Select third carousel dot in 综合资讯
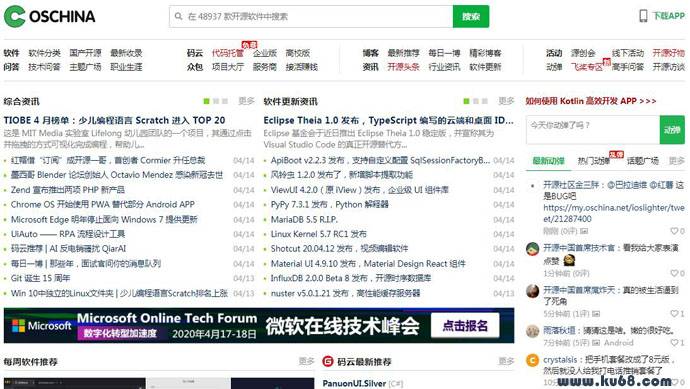The image size is (690, 389). [225, 101]
